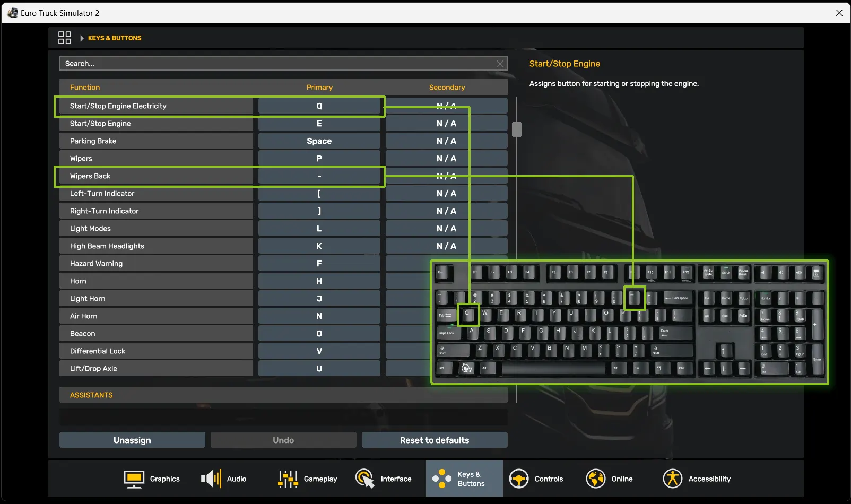Select Parking Brake primary key Space
Image resolution: width=851 pixels, height=504 pixels.
coord(319,141)
